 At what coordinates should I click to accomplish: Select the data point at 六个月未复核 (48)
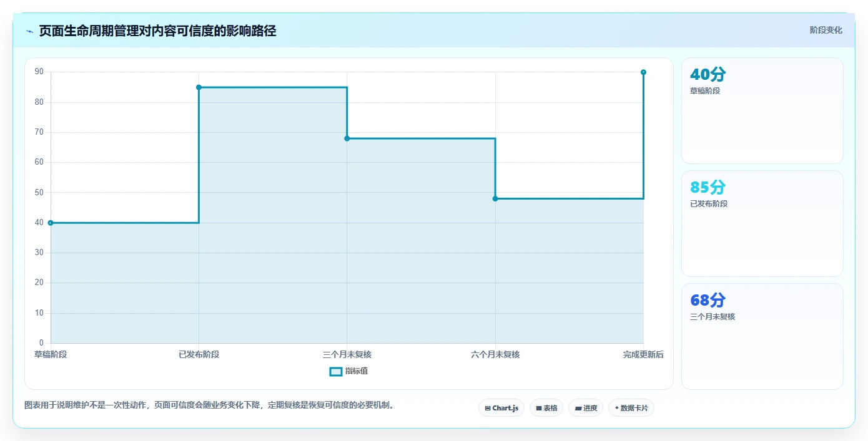495,198
